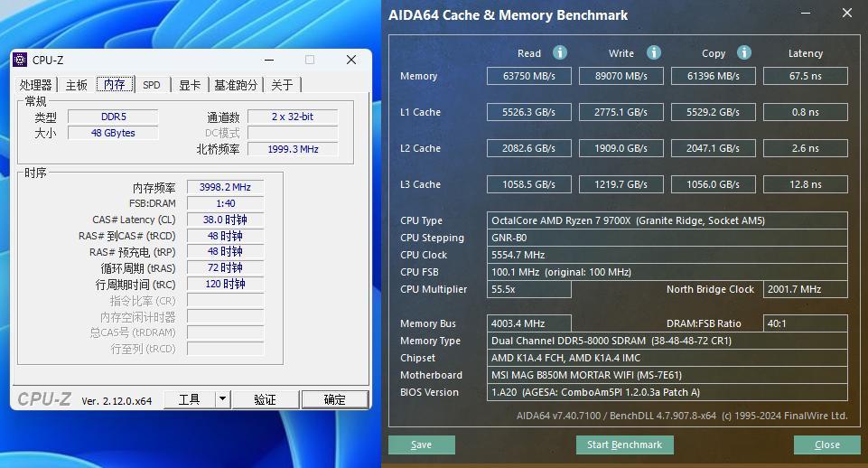868x468 pixels.
Task: Click the 内存频率 field showing 3998.2 MHz
Action: 225,187
